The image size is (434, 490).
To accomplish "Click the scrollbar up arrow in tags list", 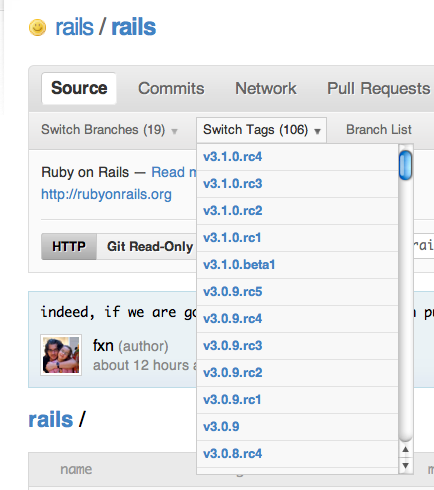I will (x=405, y=450).
